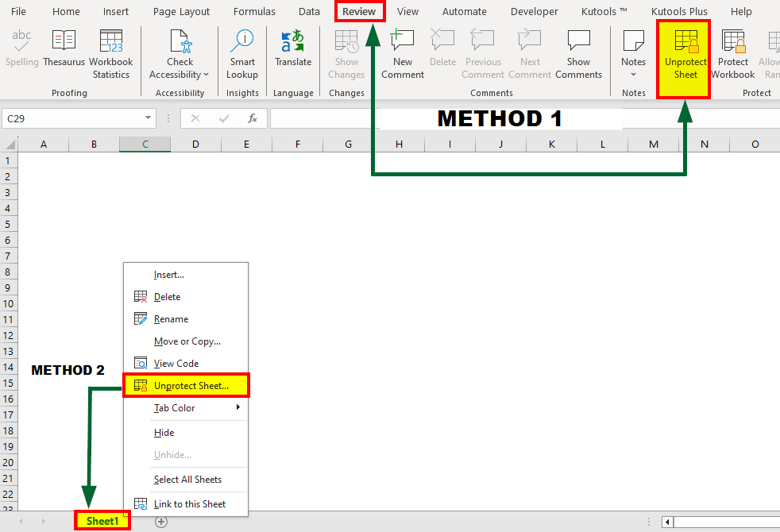This screenshot has width=780, height=532.
Task: Choose Delete from context menu
Action: pos(186,297)
